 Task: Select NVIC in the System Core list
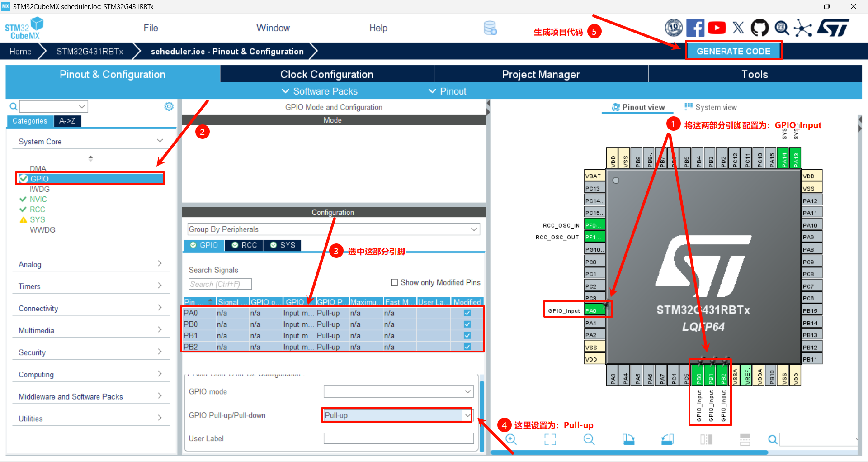click(x=38, y=199)
